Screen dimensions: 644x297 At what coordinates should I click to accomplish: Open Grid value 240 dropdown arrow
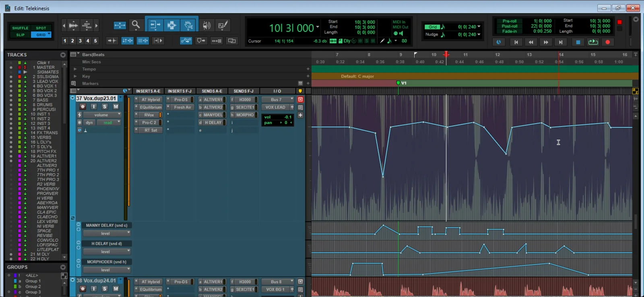(x=479, y=27)
